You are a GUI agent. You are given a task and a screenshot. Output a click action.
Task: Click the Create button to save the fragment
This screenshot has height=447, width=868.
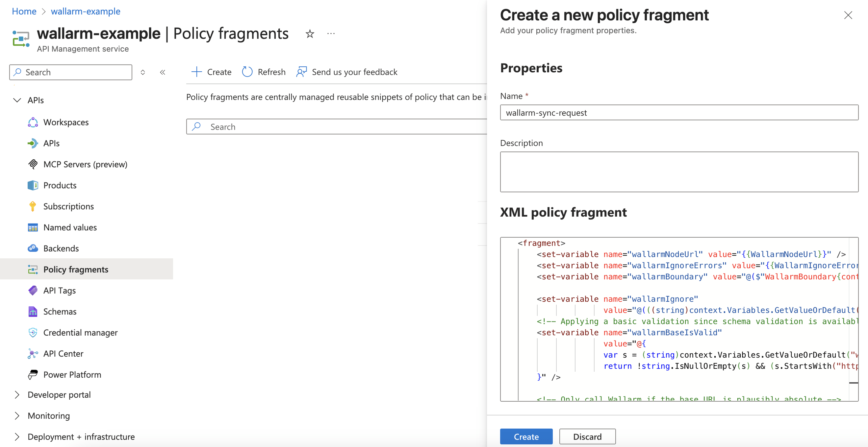coord(526,436)
